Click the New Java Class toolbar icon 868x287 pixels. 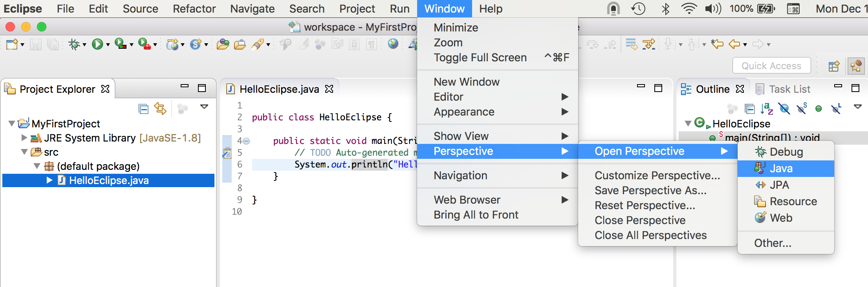click(x=195, y=44)
